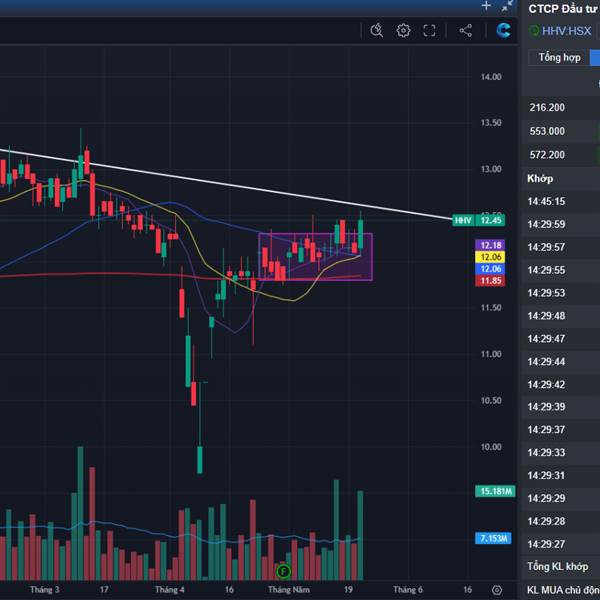Open time axis settings icon at bottom right
This screenshot has height=600, width=600.
[497, 590]
